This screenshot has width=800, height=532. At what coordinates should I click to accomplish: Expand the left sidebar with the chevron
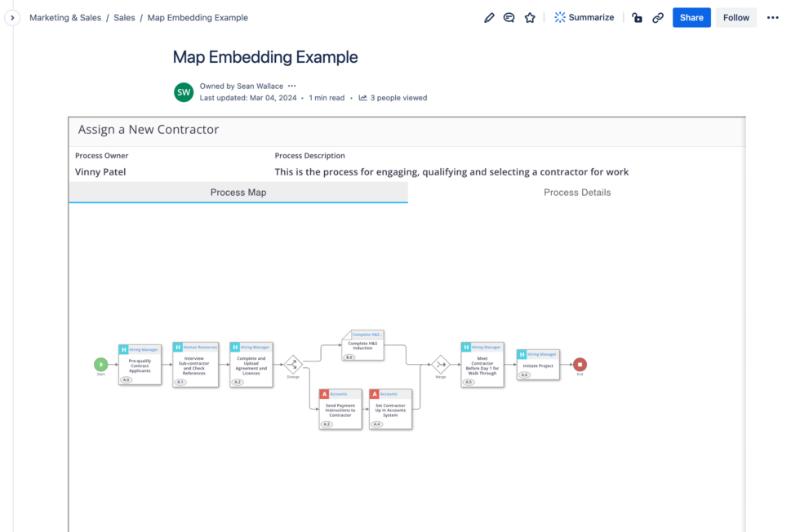point(12,17)
